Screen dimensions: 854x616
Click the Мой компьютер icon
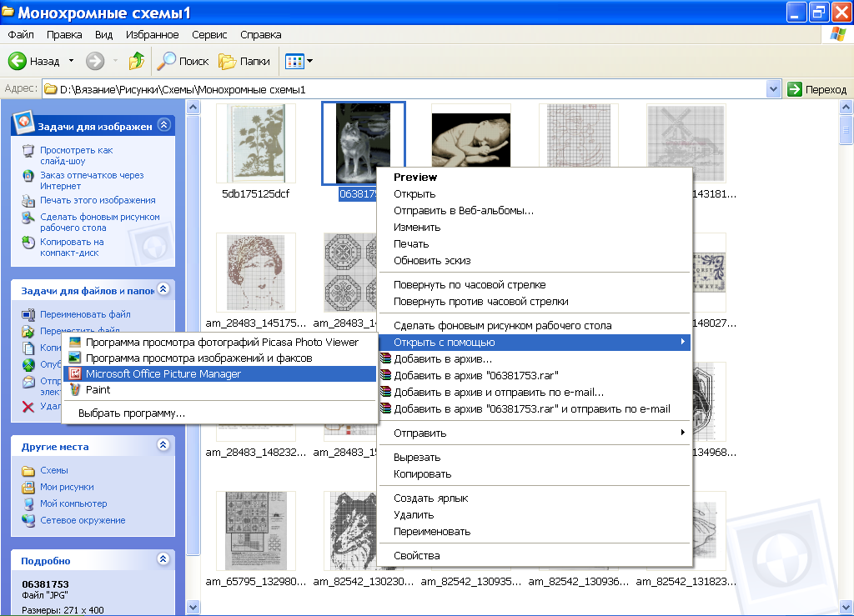pos(28,504)
